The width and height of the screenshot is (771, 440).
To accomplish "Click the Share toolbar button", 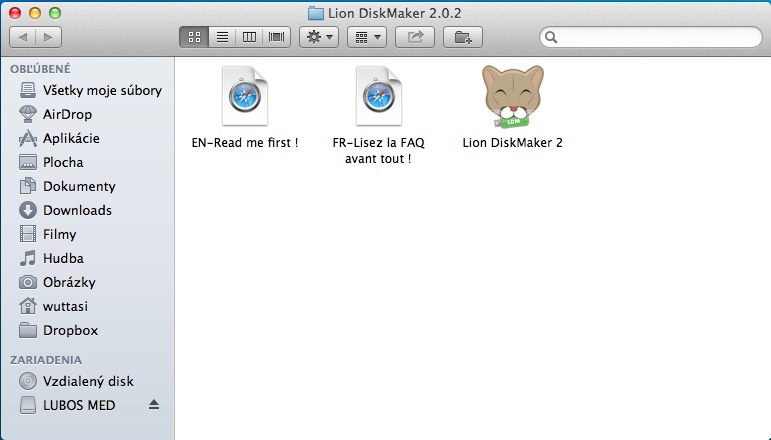I will click(x=415, y=37).
